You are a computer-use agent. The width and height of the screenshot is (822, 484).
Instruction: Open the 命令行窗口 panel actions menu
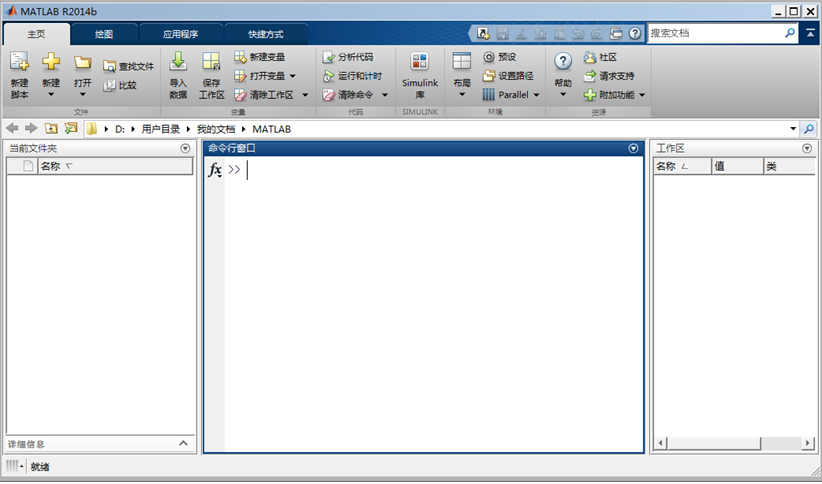click(x=633, y=148)
